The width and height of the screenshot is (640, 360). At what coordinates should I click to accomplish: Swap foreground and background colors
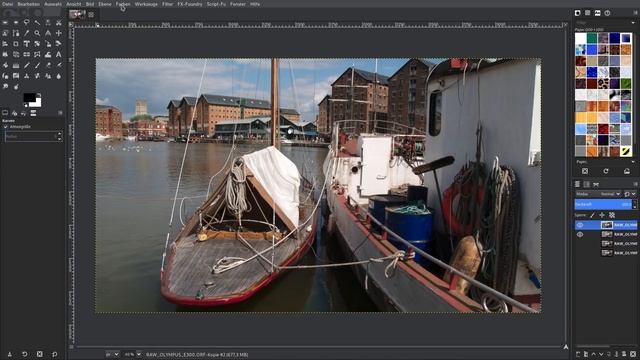39,95
